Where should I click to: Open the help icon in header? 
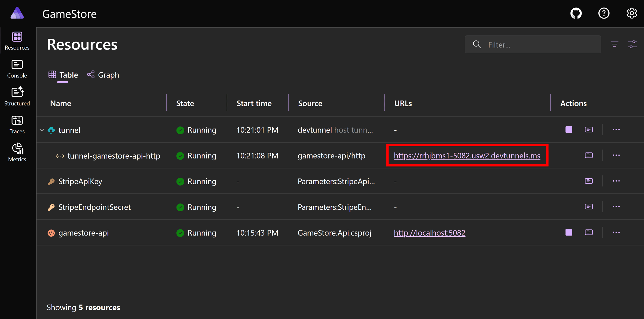604,13
